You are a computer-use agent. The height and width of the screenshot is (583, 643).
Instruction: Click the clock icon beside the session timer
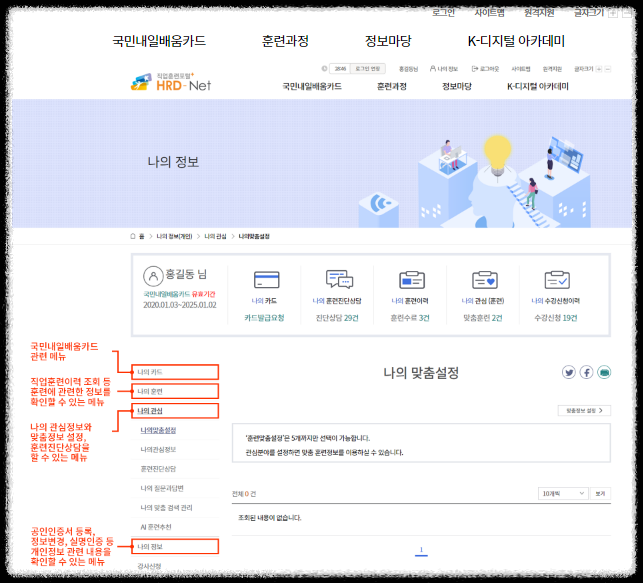tap(324, 69)
